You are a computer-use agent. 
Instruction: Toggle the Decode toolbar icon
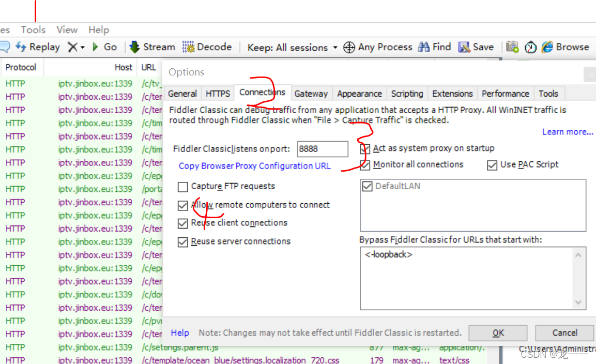click(x=188, y=47)
